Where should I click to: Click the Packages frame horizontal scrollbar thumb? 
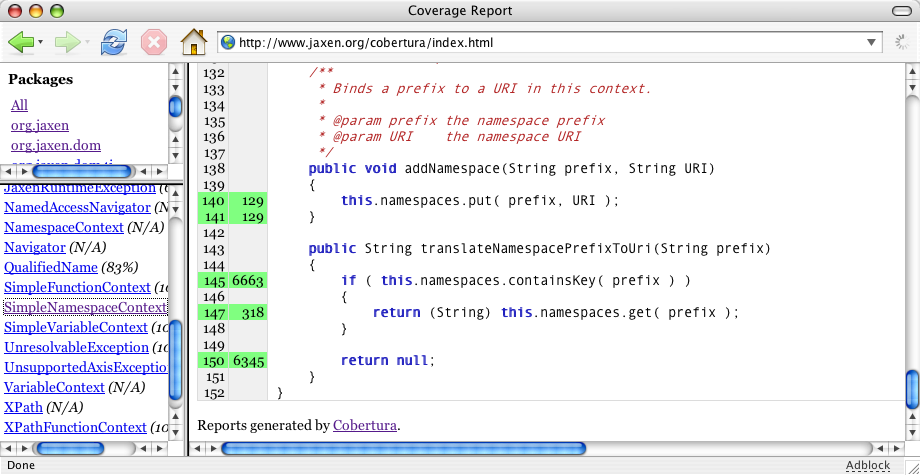82,172
